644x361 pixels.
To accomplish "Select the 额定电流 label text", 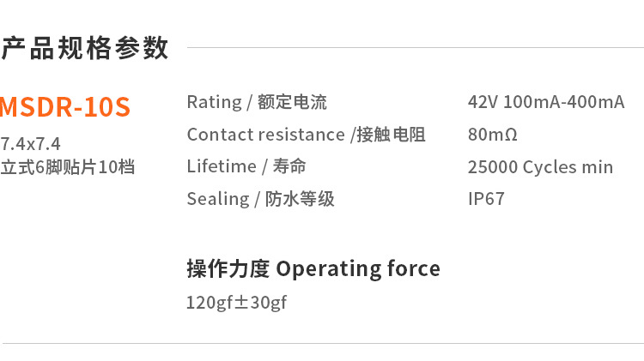I will click(292, 102).
